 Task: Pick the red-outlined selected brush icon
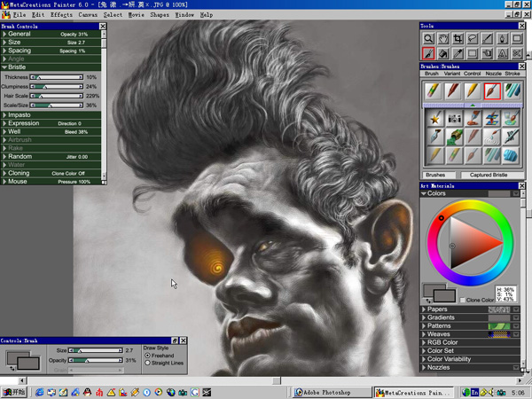pyautogui.click(x=492, y=91)
